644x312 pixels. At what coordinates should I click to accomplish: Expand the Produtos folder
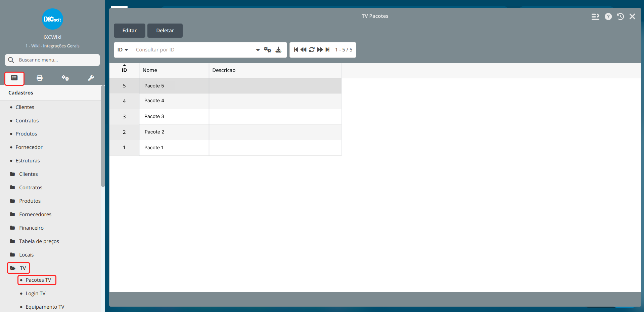point(30,201)
